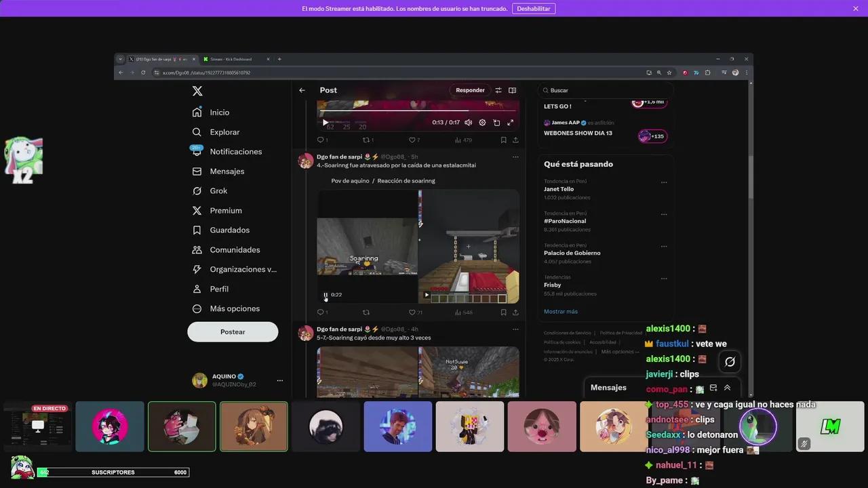This screenshot has width=868, height=488.
Task: Enter fullscreen on top video
Action: [510, 123]
